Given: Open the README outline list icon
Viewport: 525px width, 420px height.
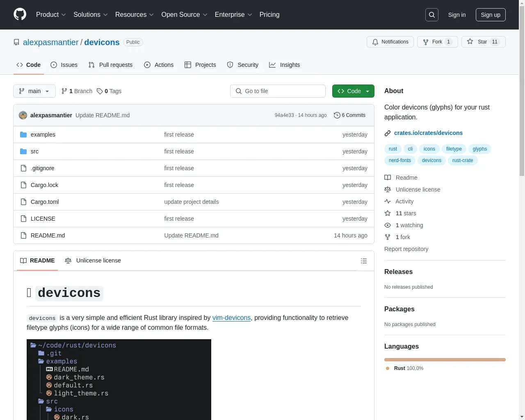Looking at the screenshot, I should [x=363, y=261].
